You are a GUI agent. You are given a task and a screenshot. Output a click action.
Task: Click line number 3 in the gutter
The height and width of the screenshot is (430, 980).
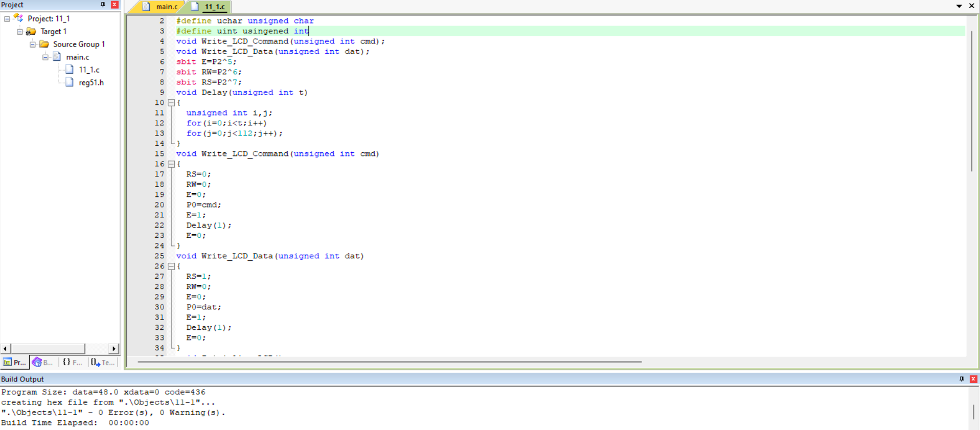162,31
